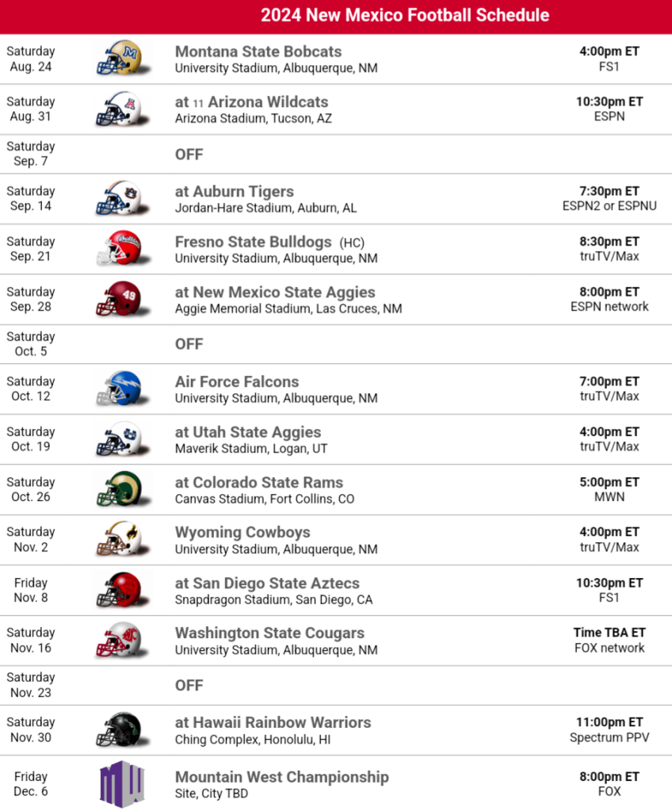Click the Mountain West Championship title
Viewport: 672px width, 811px height.
pos(281,777)
